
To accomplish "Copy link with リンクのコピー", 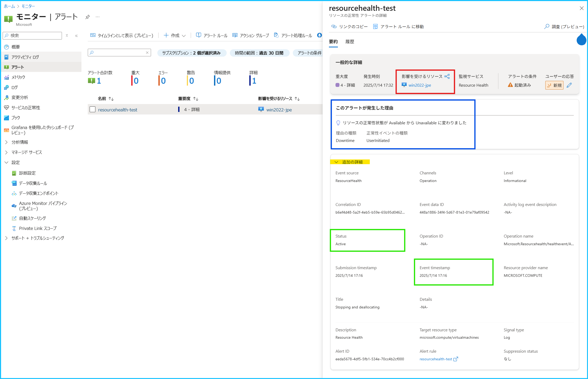I will [349, 27].
